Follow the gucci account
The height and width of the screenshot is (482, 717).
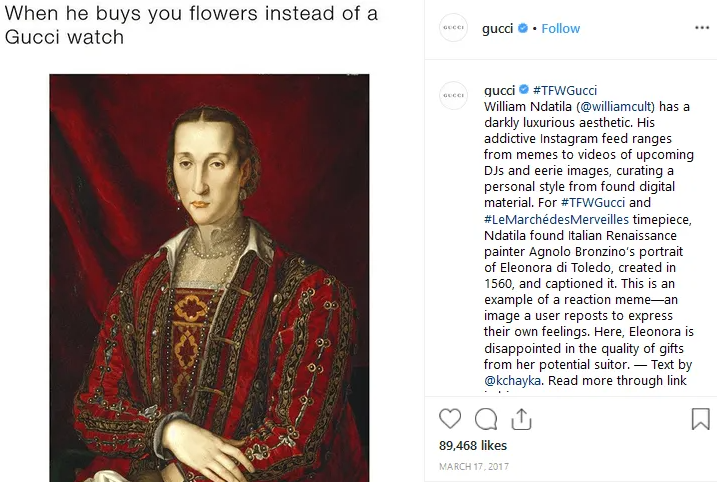(x=560, y=29)
